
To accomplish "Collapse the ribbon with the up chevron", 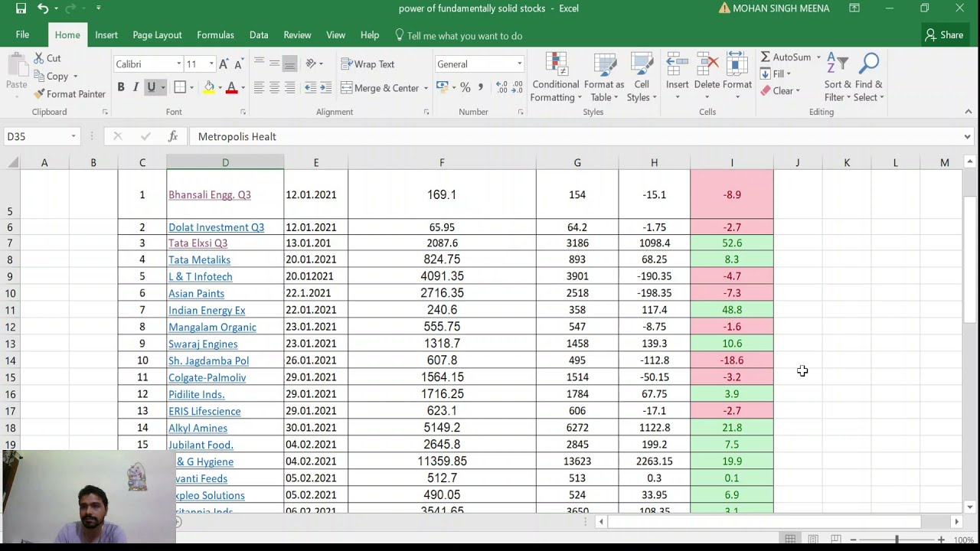I will (x=968, y=112).
